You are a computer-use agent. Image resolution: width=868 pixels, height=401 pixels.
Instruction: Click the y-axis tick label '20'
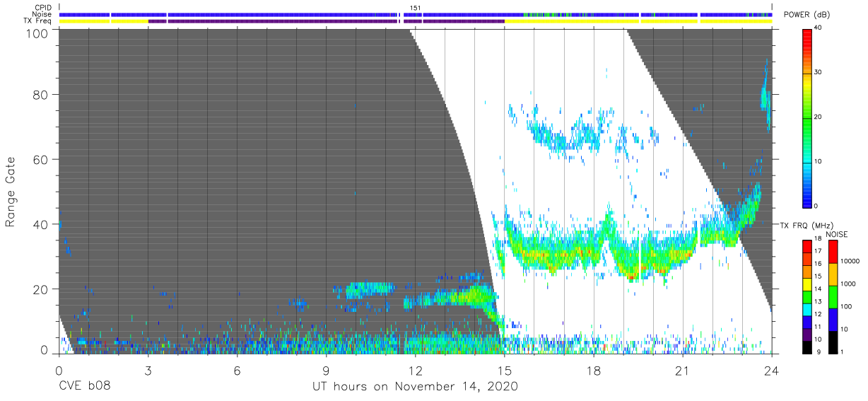(x=42, y=289)
